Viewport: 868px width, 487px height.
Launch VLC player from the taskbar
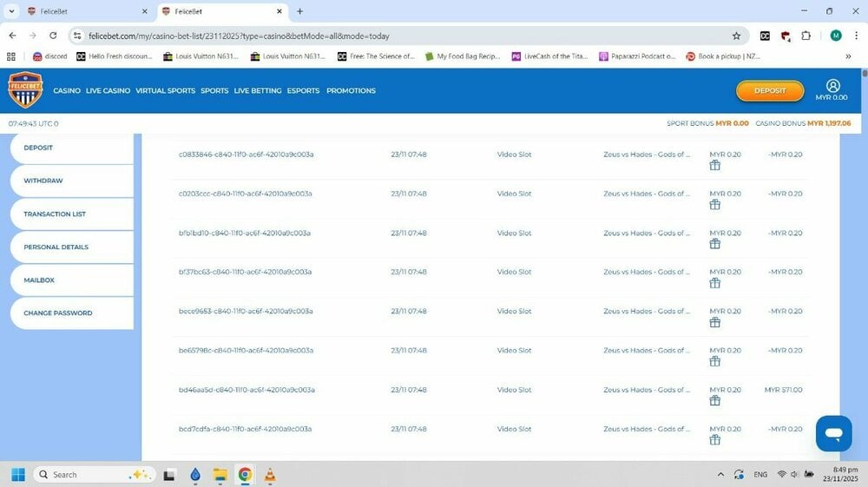(x=270, y=475)
